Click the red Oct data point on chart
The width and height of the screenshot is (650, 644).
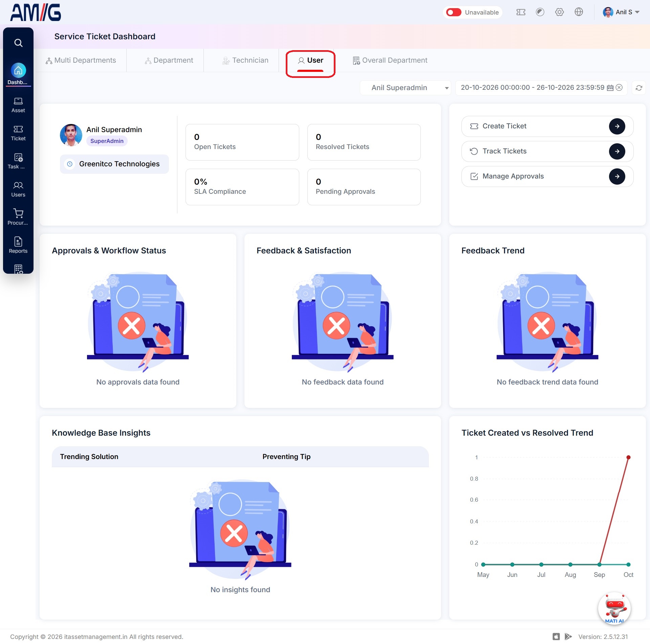pyautogui.click(x=628, y=457)
